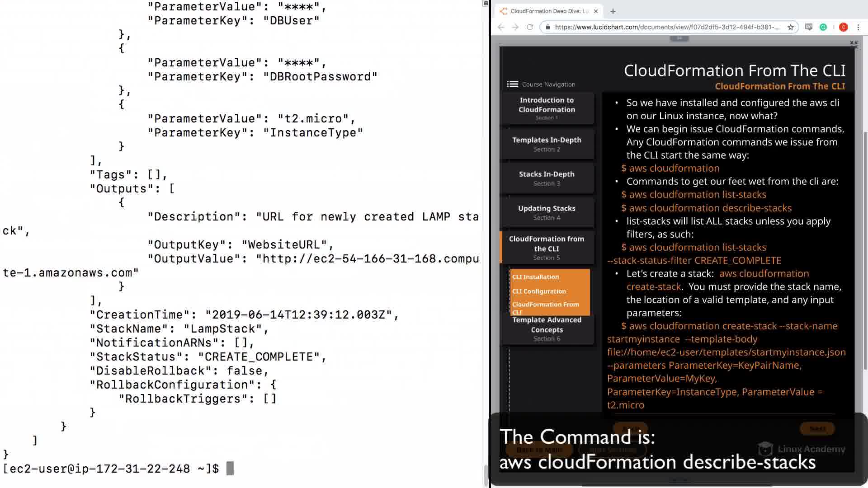Viewport: 868px width, 488px height.
Task: Expand Stacks In-Depth Section 3
Action: point(547,178)
